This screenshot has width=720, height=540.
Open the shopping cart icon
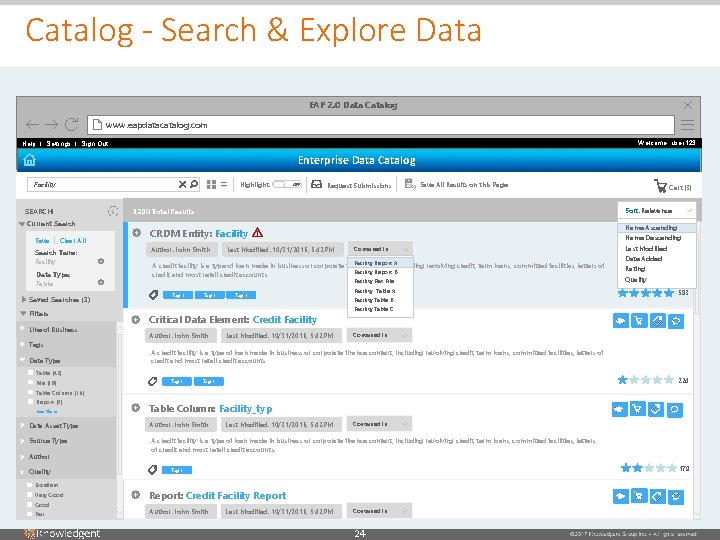[x=660, y=186]
